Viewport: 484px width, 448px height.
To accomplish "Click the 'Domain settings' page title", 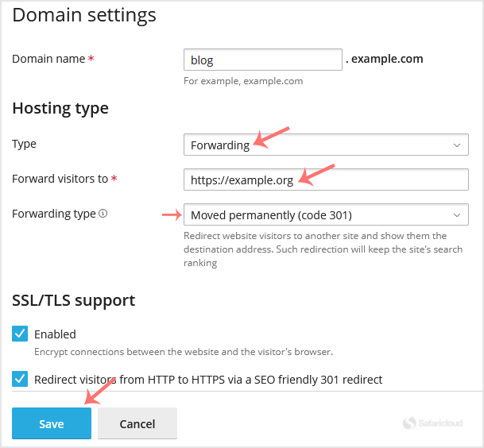I will [x=84, y=15].
